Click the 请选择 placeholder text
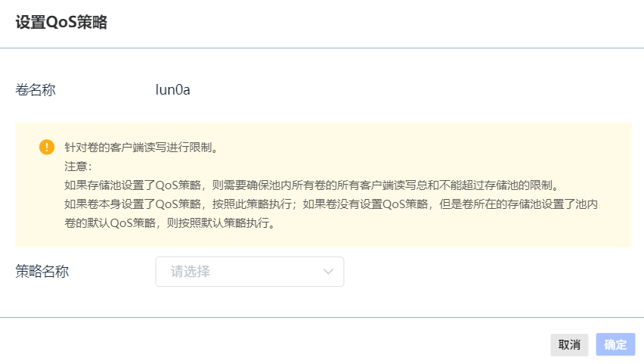Viewport: 644px width, 364px height. (x=190, y=272)
